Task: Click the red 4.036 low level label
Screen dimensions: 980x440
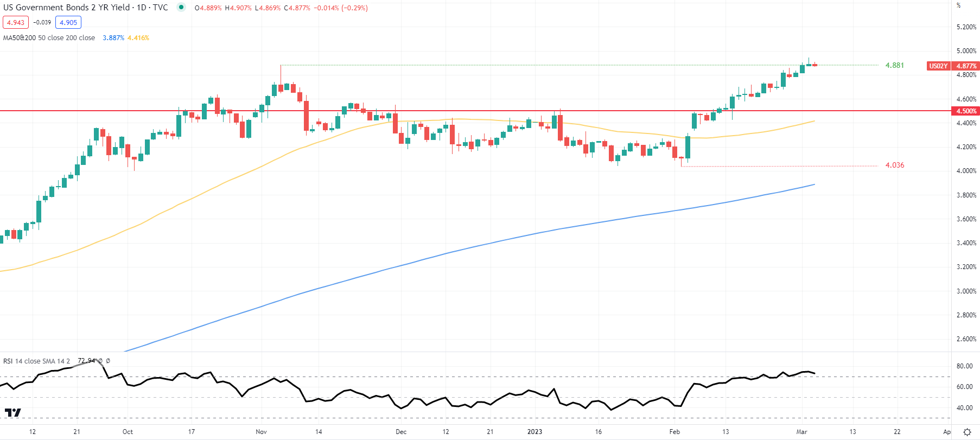Action: (895, 165)
